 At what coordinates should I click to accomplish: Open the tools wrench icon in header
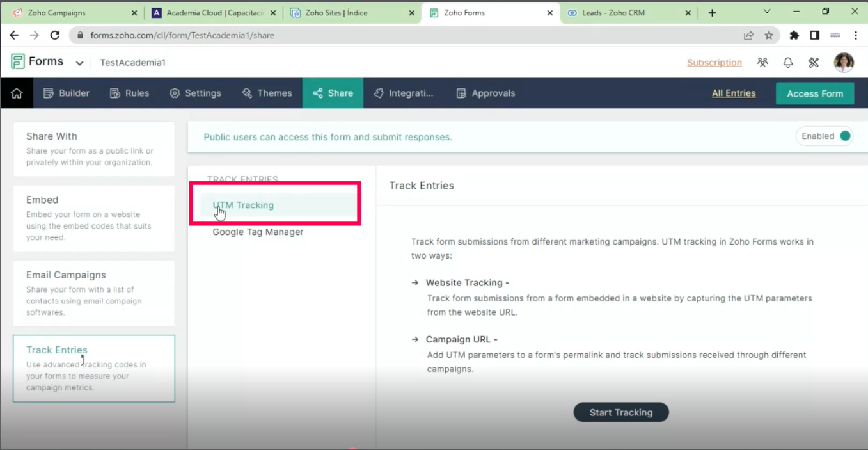pyautogui.click(x=814, y=63)
